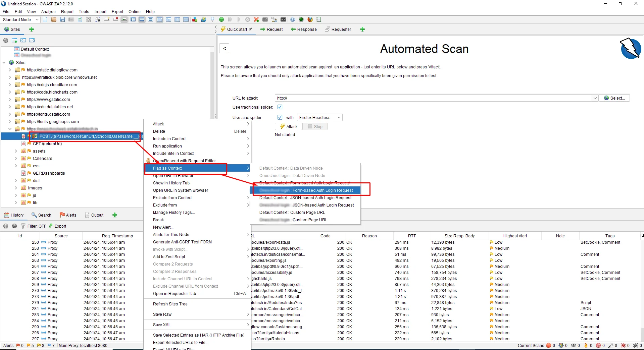This screenshot has width=644, height=350.
Task: Click the light bulb toolbar icon
Action: pyautogui.click(x=212, y=19)
